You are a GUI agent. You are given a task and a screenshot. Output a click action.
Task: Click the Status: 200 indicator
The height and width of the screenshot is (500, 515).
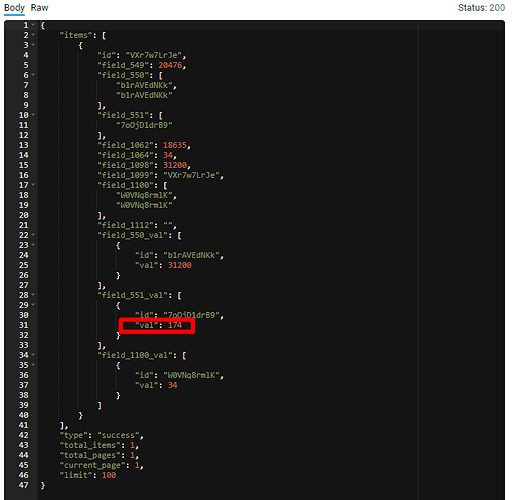(481, 8)
